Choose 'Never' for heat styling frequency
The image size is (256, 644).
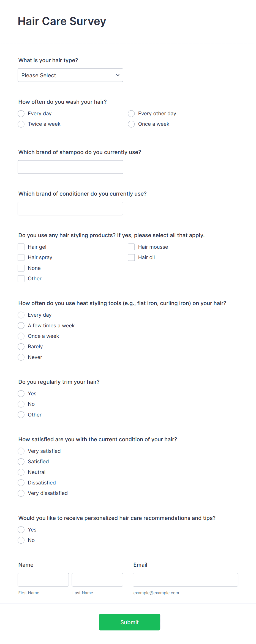pos(21,357)
